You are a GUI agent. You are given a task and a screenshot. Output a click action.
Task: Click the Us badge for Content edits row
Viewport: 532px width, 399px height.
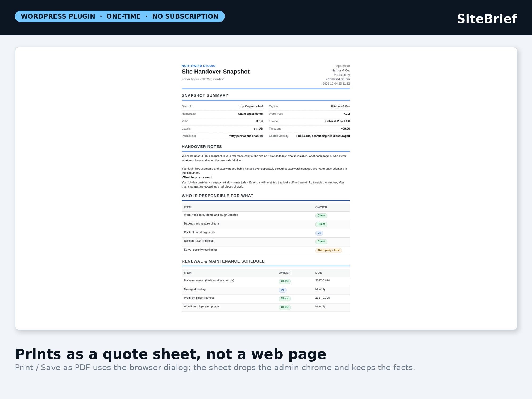click(319, 233)
